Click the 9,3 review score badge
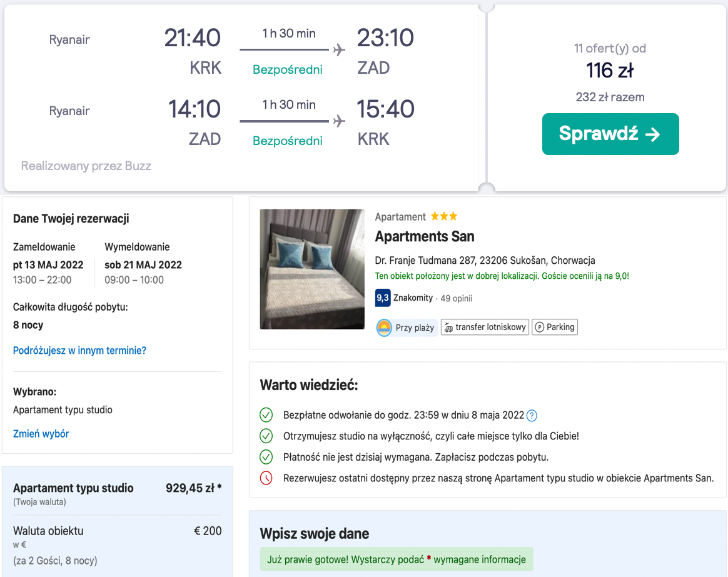The height and width of the screenshot is (577, 728). pos(382,298)
